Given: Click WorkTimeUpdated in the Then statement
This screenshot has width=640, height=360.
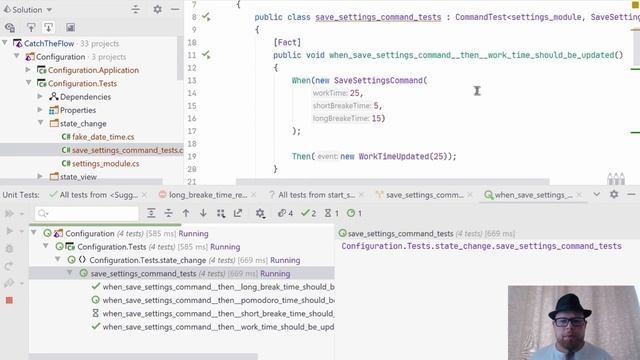Looking at the screenshot, I should [x=393, y=156].
